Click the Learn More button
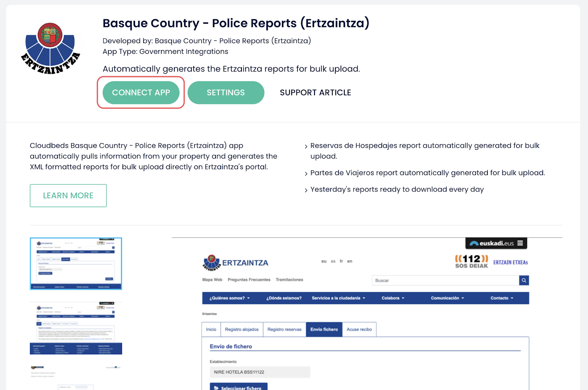588x390 pixels. pos(68,196)
